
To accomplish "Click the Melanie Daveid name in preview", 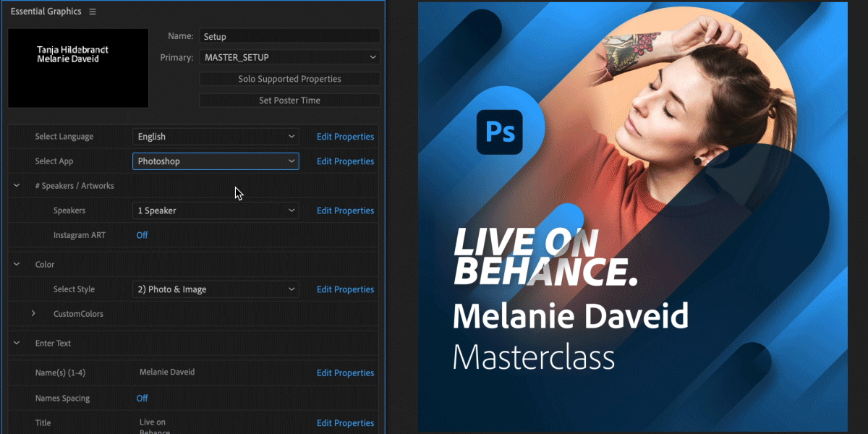I will click(x=571, y=315).
